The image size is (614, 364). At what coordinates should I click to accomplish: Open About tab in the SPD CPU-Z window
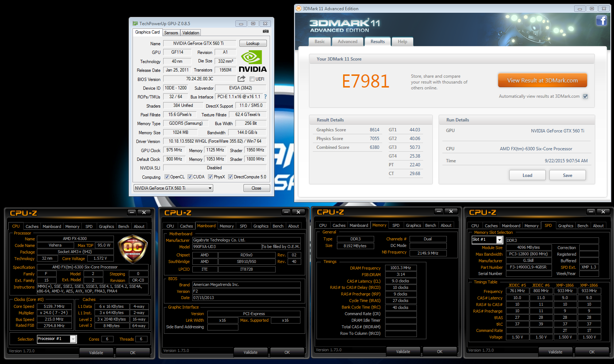click(x=598, y=226)
